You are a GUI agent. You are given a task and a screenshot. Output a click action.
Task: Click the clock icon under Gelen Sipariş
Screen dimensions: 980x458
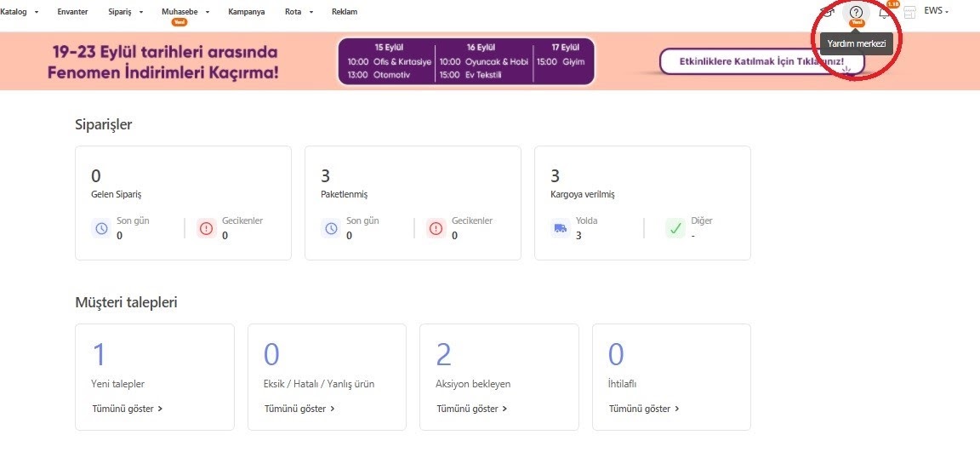(x=101, y=228)
